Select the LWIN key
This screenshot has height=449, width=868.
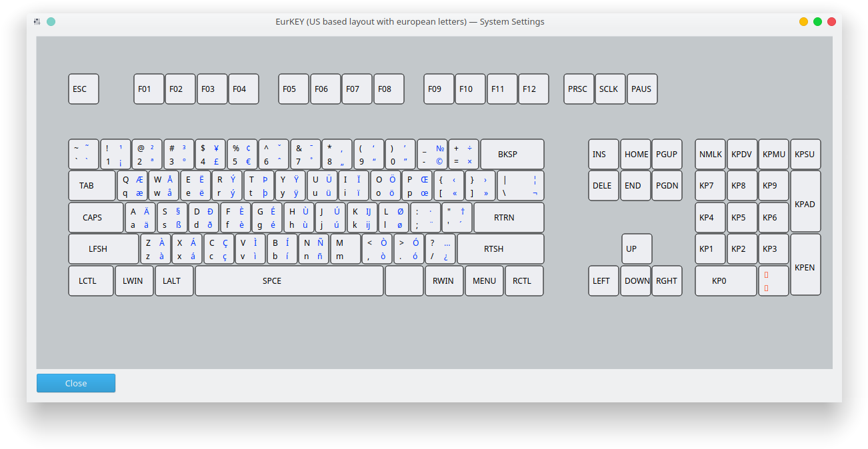coord(134,280)
